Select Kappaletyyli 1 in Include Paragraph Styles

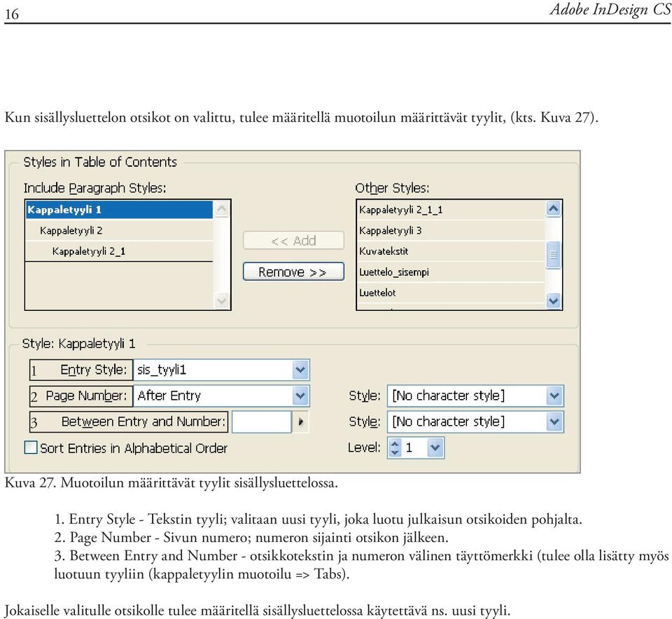click(x=119, y=209)
